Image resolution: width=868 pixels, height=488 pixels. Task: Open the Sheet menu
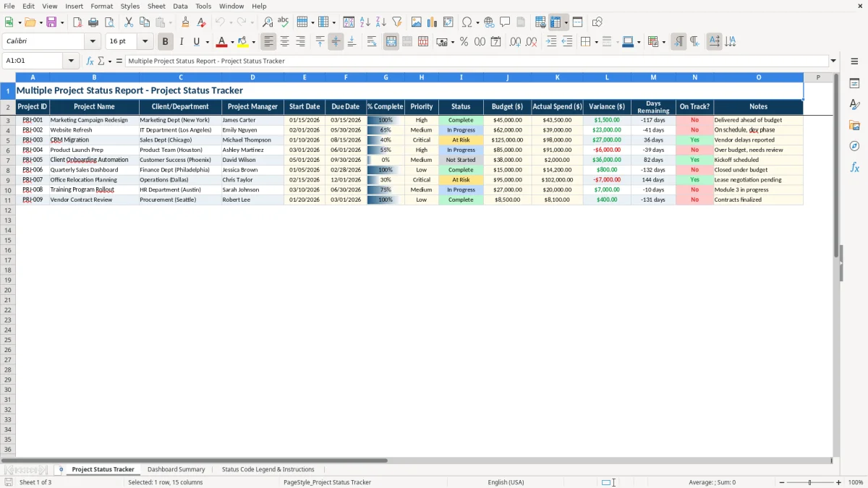[156, 6]
